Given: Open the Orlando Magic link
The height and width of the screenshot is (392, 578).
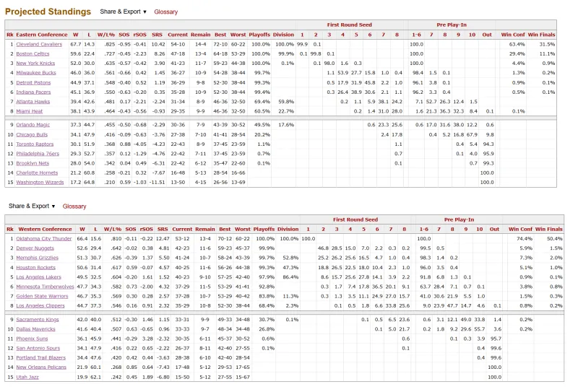Looking at the screenshot, I should (x=33, y=125).
